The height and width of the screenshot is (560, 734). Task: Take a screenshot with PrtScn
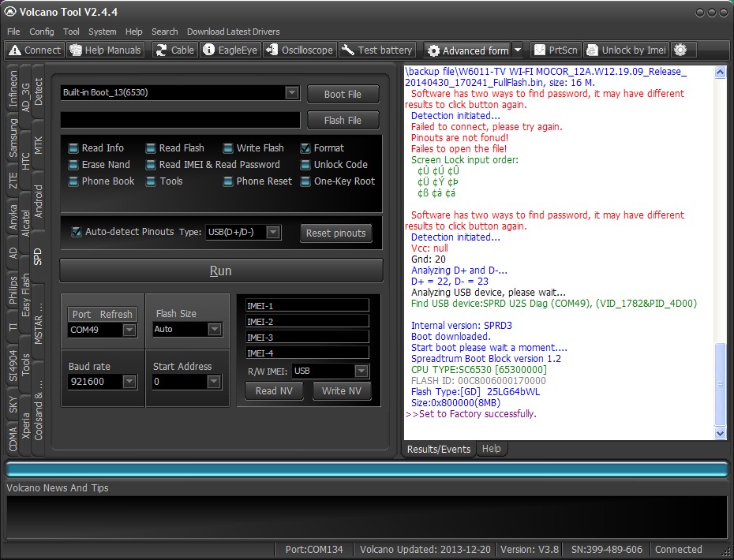click(556, 50)
